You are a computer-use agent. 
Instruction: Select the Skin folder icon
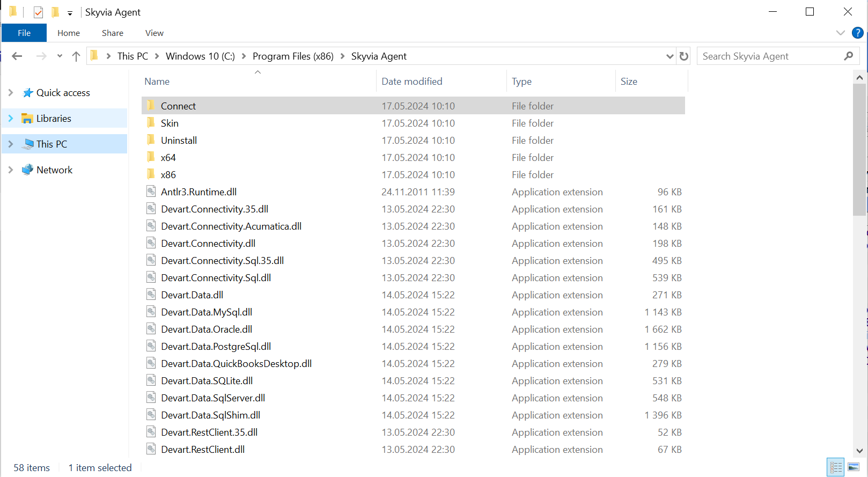click(151, 123)
